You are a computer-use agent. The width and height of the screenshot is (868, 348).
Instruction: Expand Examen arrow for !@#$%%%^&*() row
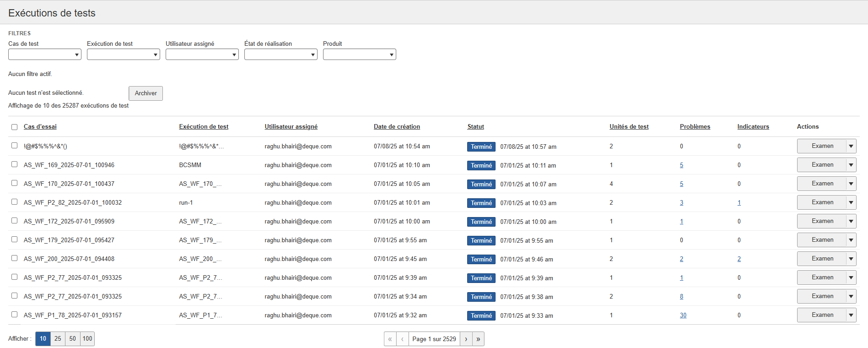tap(851, 146)
